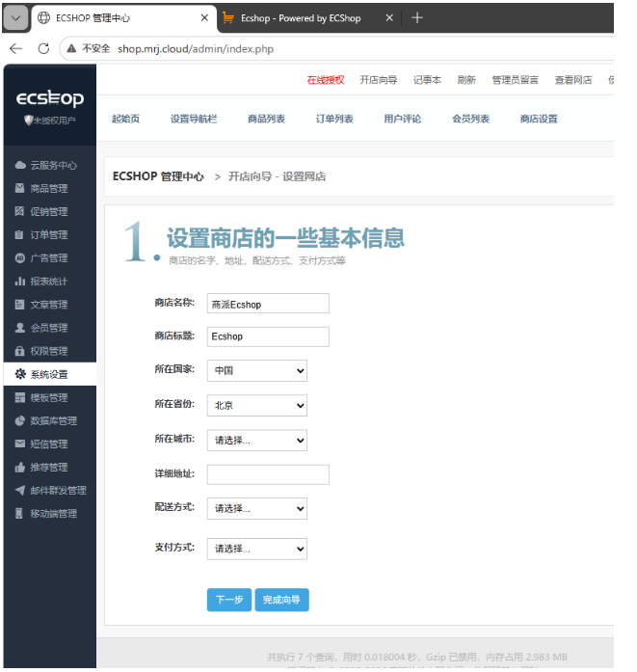Open 设置导航栏 in the navigation bar

coord(194,119)
